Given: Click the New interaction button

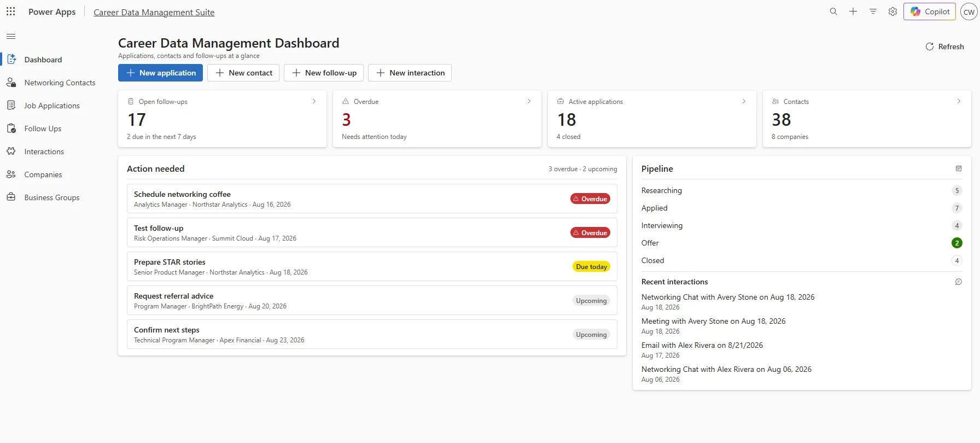Looking at the screenshot, I should point(410,73).
